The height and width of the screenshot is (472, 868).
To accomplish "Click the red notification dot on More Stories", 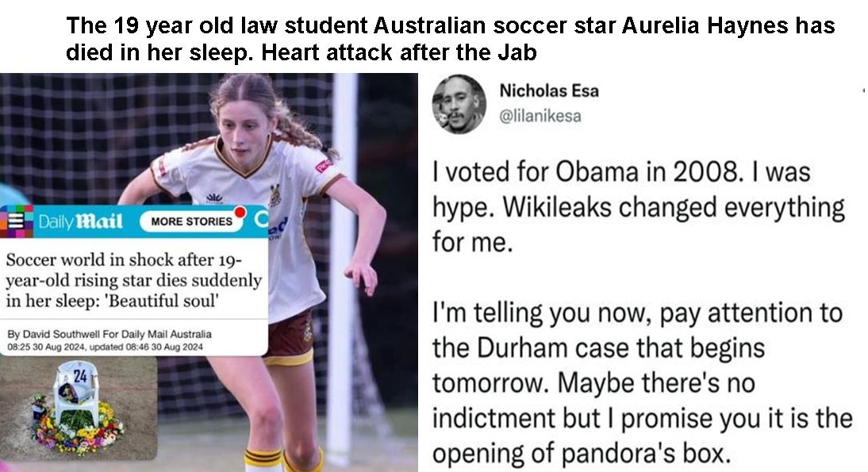I will pos(240,213).
